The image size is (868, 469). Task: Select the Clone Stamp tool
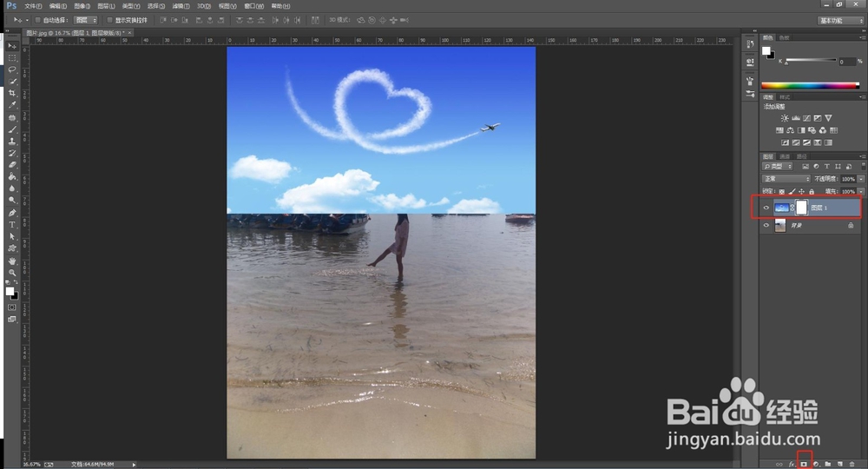(12, 142)
